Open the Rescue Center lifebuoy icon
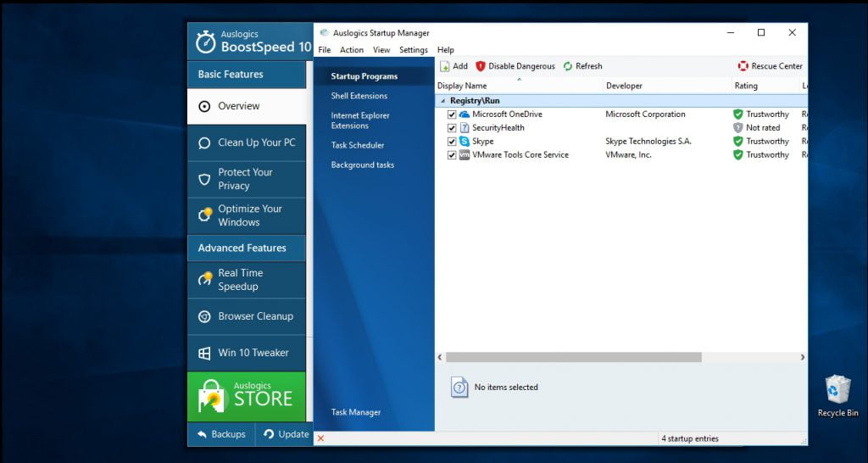868x463 pixels. click(743, 66)
